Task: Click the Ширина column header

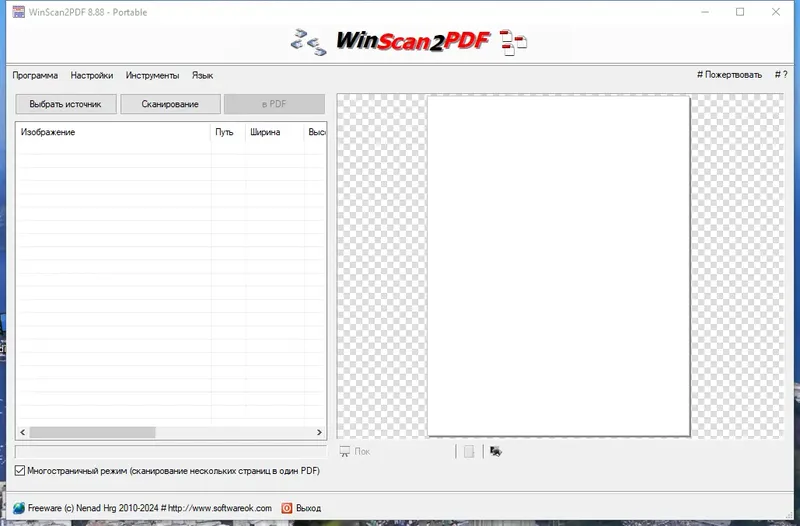Action: click(x=274, y=132)
